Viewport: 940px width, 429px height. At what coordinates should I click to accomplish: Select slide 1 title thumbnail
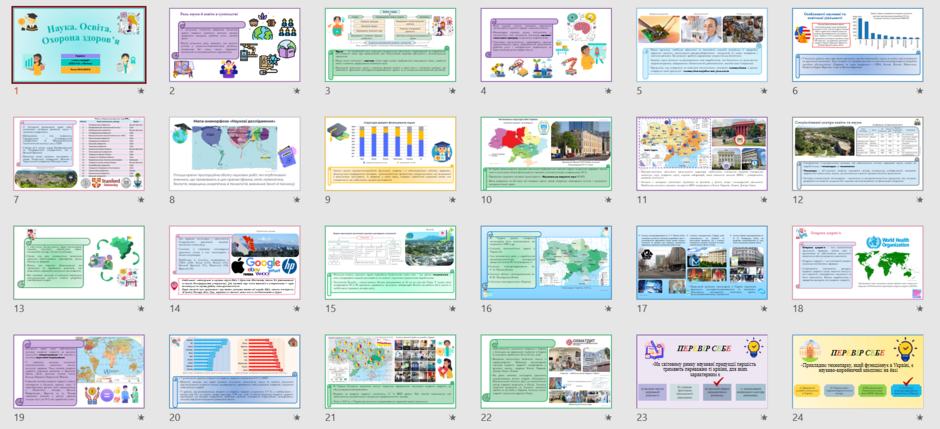79,45
